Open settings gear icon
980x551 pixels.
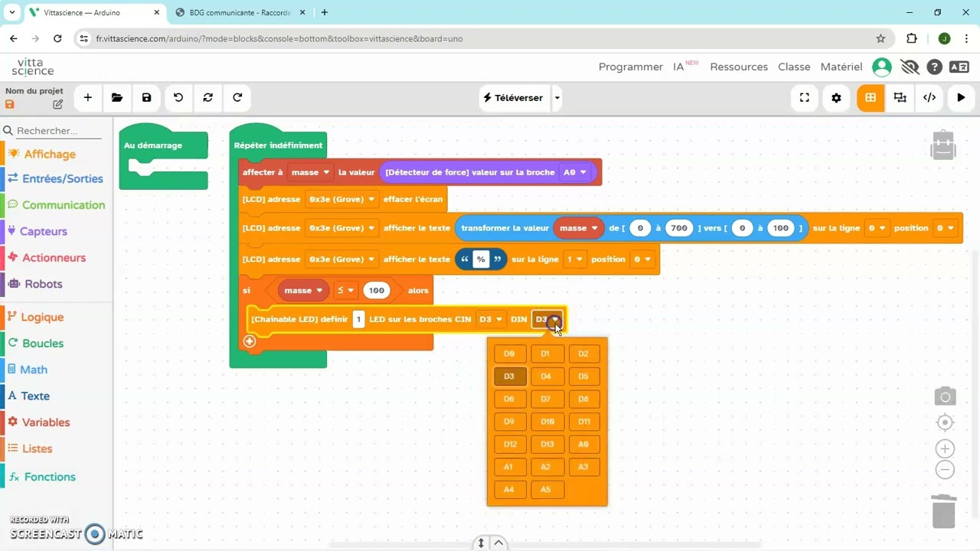pyautogui.click(x=836, y=98)
